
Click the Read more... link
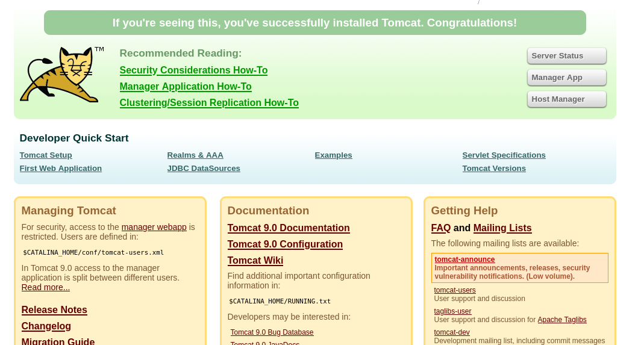click(x=46, y=288)
